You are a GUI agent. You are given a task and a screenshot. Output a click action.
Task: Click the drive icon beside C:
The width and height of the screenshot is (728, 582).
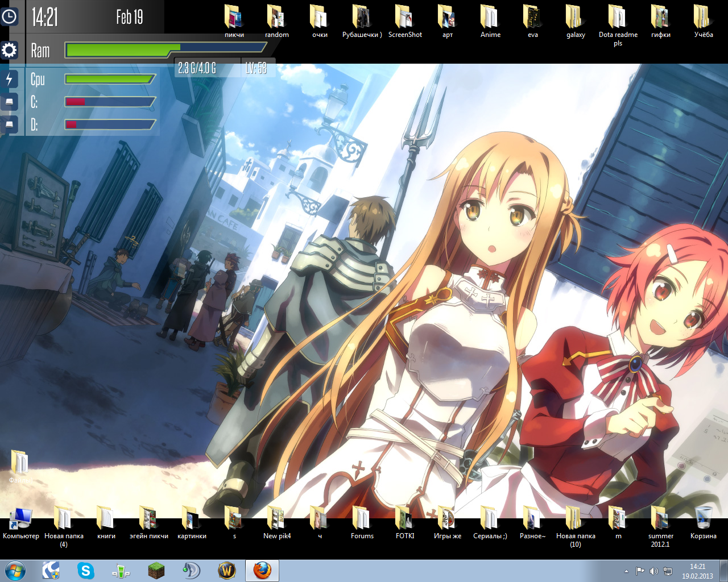[x=9, y=102]
